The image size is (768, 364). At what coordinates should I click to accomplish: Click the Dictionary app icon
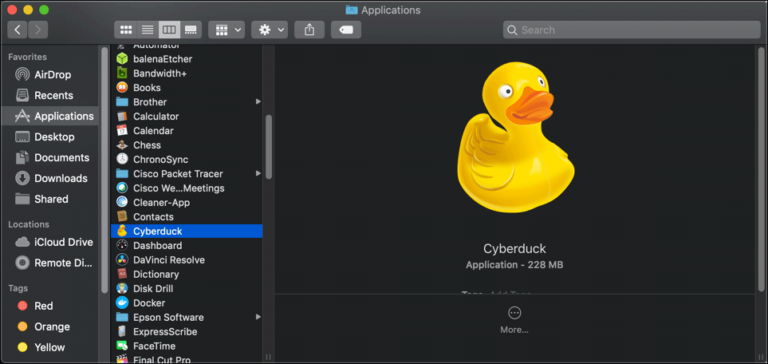(122, 274)
